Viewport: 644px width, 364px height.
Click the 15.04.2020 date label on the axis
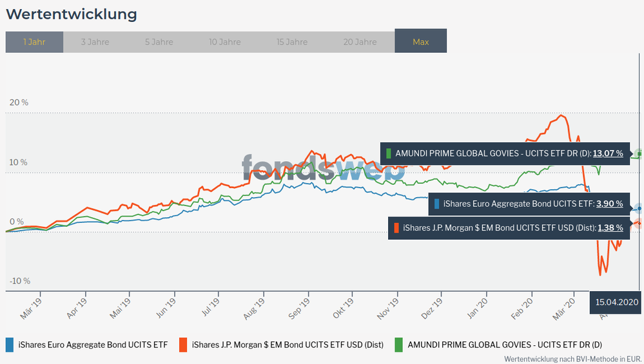click(x=616, y=302)
